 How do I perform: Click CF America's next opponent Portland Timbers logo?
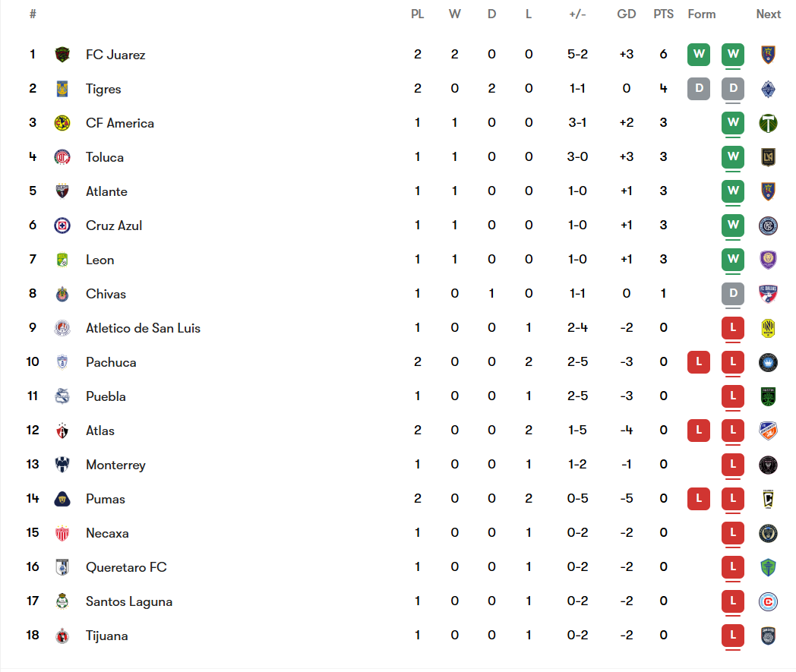click(x=768, y=123)
